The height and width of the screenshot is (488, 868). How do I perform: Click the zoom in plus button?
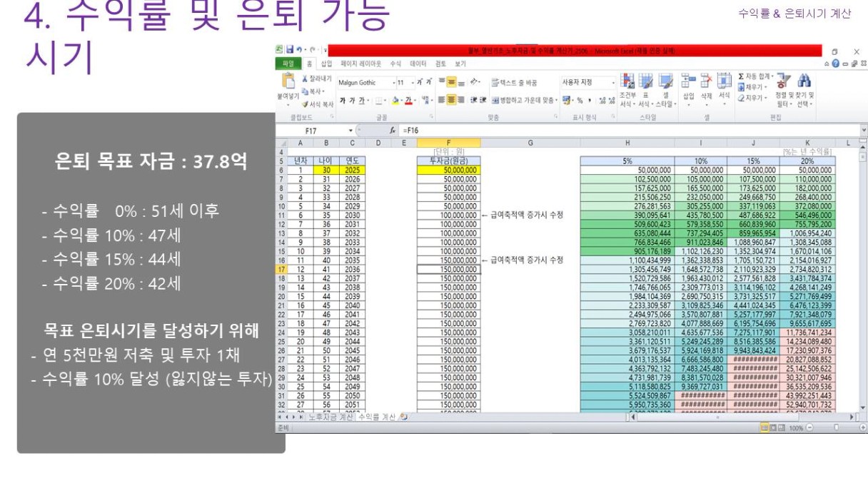pyautogui.click(x=863, y=427)
